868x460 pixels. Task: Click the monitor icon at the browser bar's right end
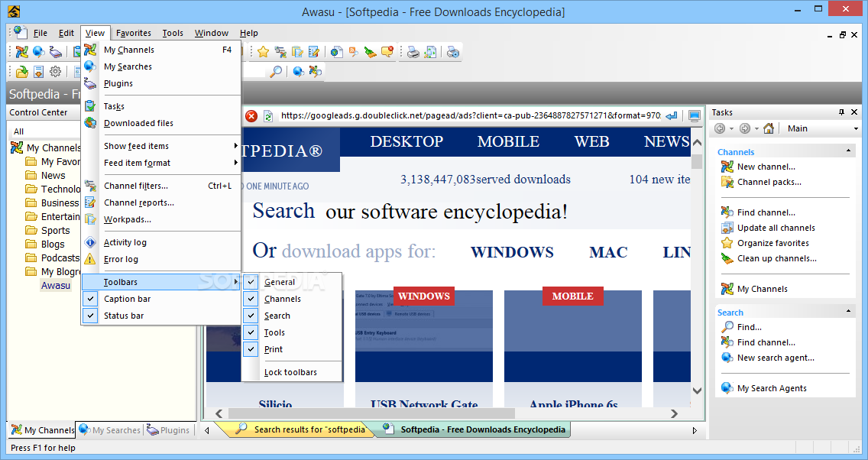(695, 116)
